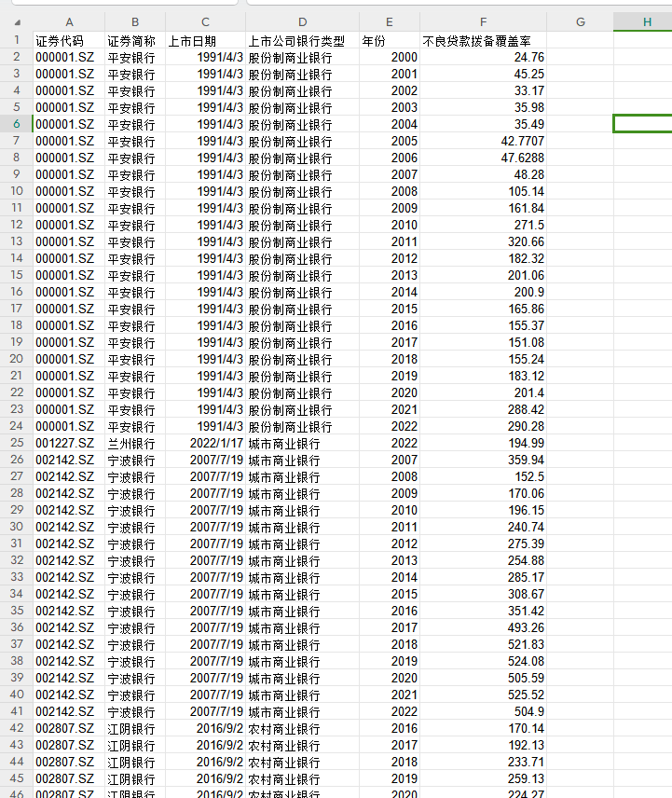The height and width of the screenshot is (798, 672).
Task: Click cell with value 290.28
Action: point(484,426)
